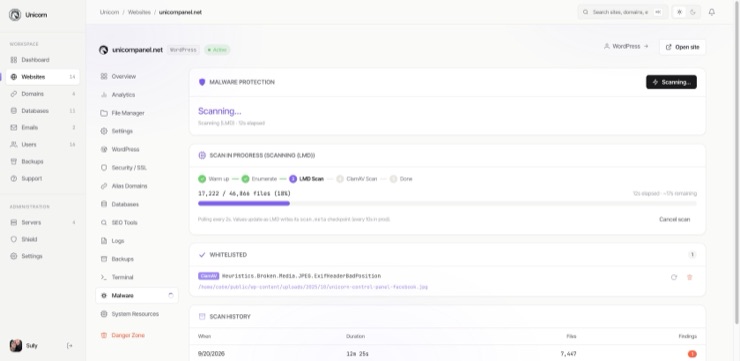Select the Malware tab

(136, 295)
